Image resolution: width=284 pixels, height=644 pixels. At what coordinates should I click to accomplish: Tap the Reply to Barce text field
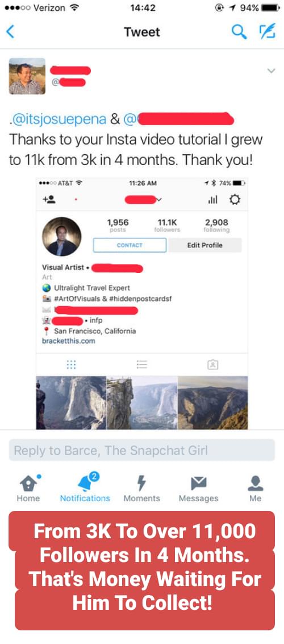pyautogui.click(x=142, y=450)
